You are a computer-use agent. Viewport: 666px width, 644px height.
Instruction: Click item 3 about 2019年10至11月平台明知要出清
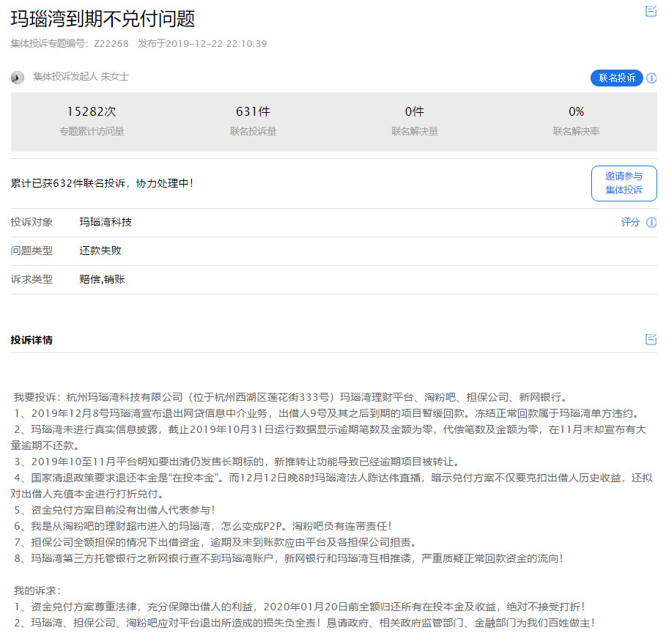click(237, 462)
